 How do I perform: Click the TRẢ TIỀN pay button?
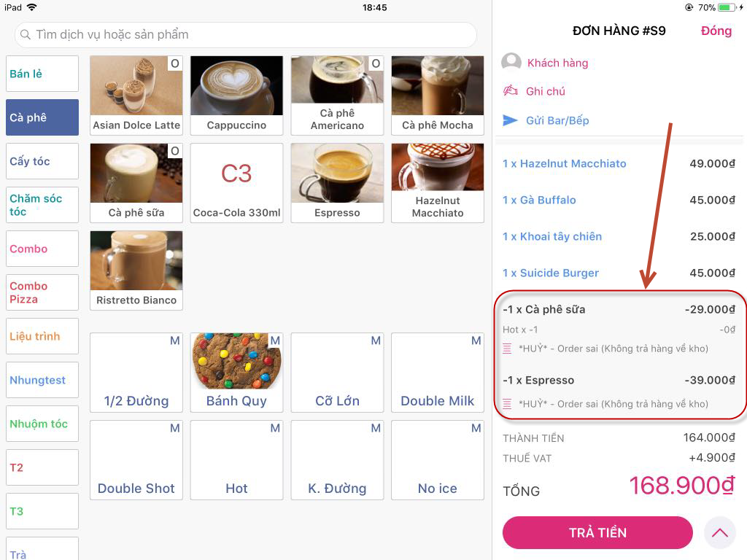coord(597,532)
